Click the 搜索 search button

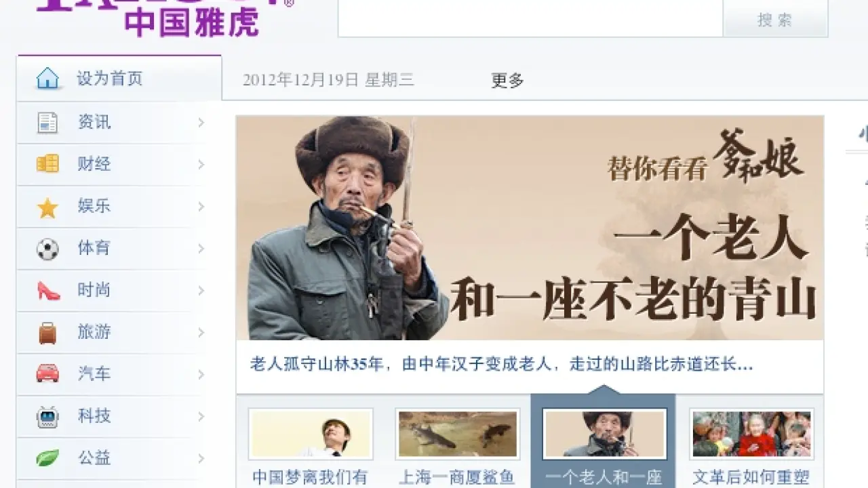pyautogui.click(x=775, y=19)
